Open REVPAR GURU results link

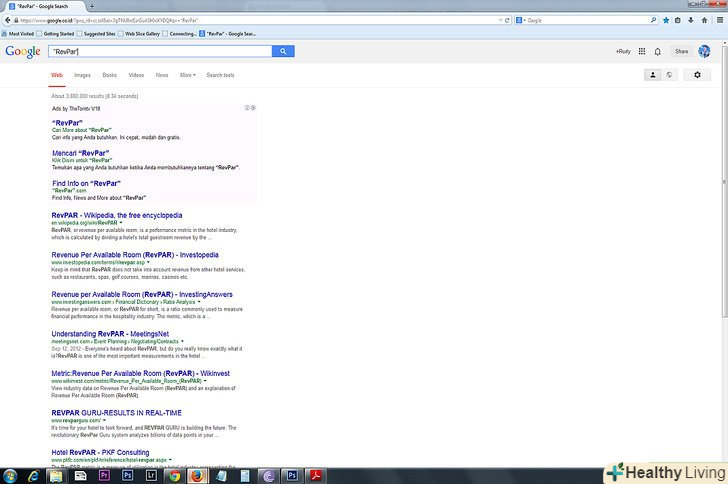[x=116, y=412]
